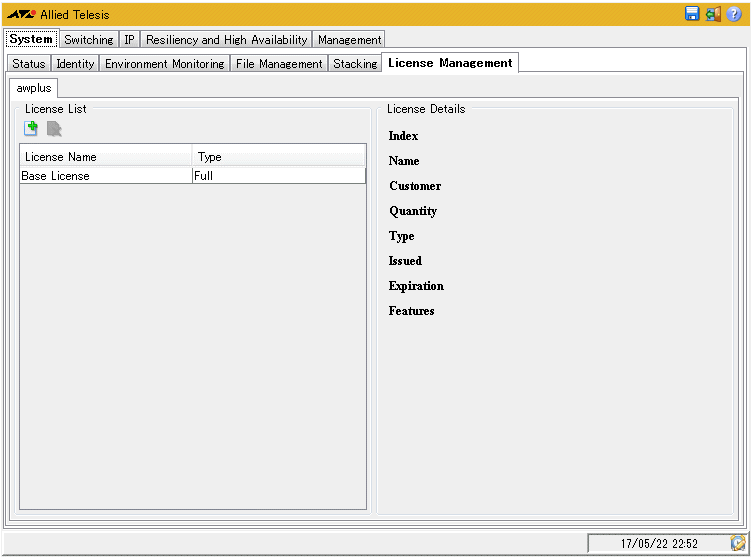752x557 pixels.
Task: Click the save configuration floppy disk icon
Action: pos(692,14)
